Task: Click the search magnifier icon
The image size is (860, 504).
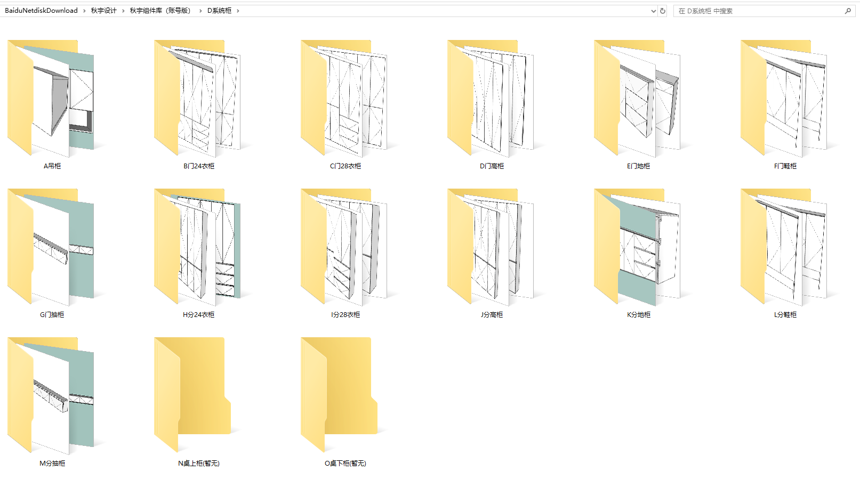Action: [848, 11]
